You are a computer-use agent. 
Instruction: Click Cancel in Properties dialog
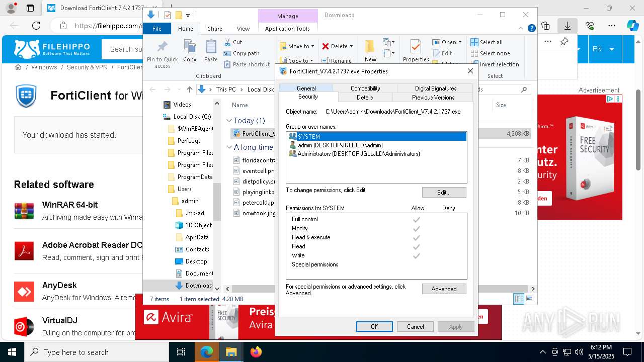[x=415, y=326]
